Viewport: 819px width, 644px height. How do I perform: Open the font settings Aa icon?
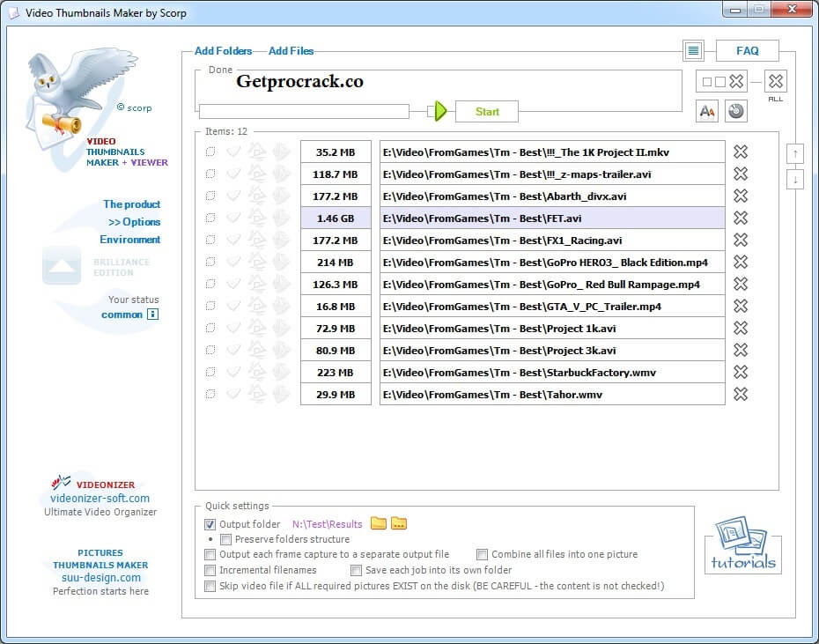click(706, 111)
